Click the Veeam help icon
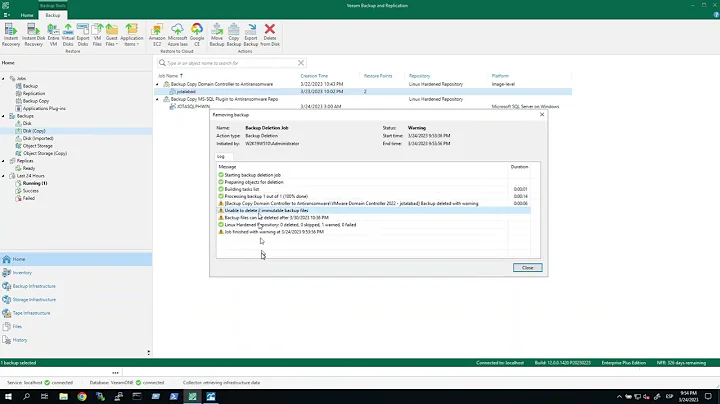This screenshot has width=720, height=404. [716, 15]
